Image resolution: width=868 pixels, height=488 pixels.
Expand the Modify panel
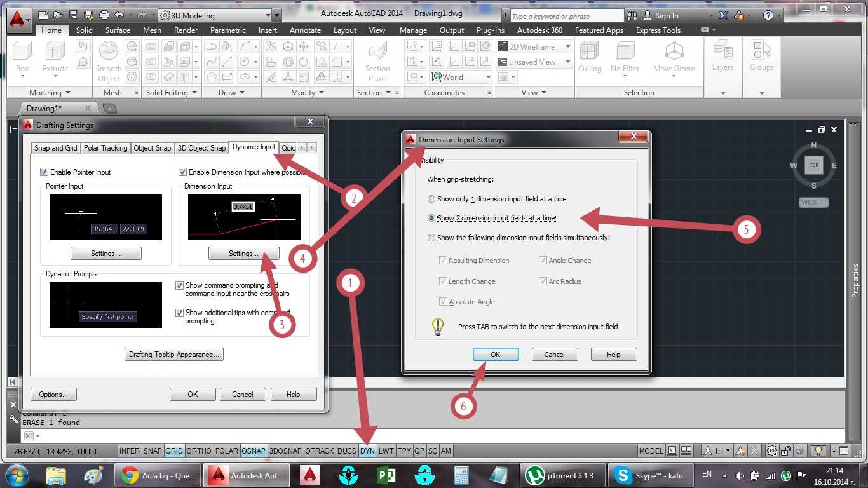(308, 93)
